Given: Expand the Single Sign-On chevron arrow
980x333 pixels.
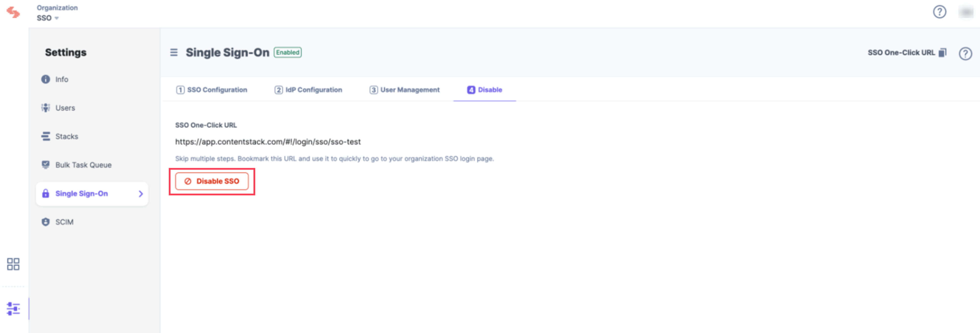Looking at the screenshot, I should [x=141, y=194].
